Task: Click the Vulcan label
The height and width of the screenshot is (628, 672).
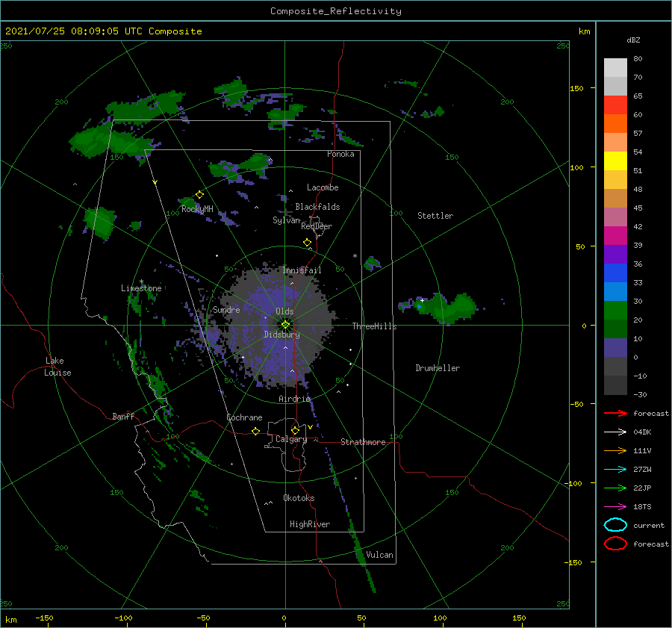Action: (379, 555)
